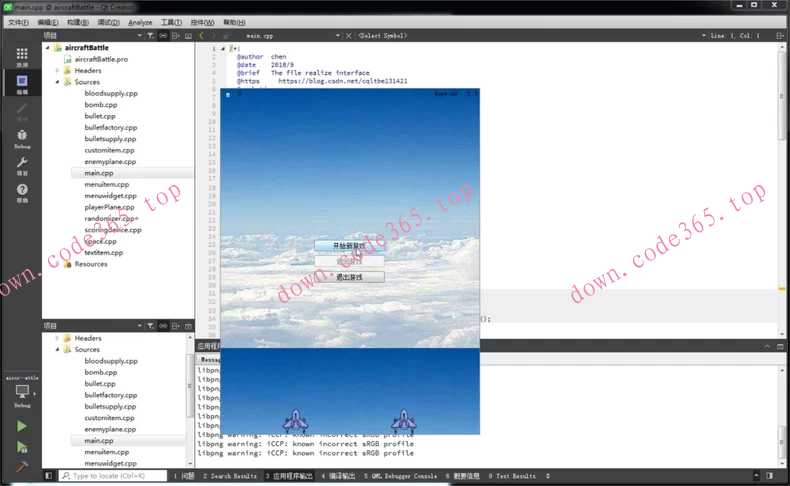This screenshot has width=790, height=486.
Task: Toggle link-with-editor sync in top project panel
Action: (x=163, y=35)
